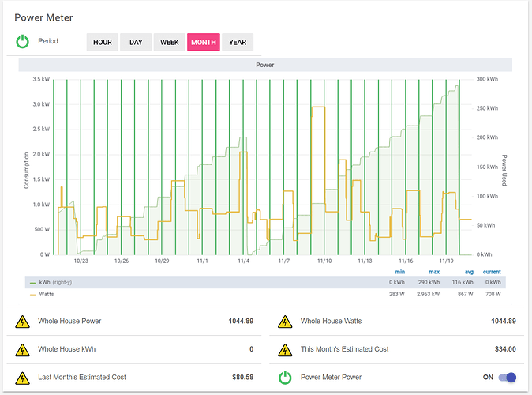Click the Power chart title bar
Screen dimensions: 532x395
[265, 65]
